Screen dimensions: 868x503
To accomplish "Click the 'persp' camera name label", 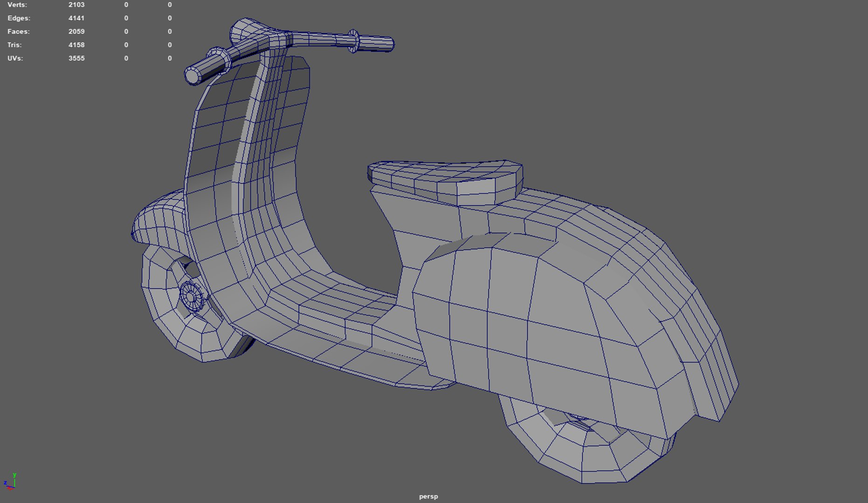I will click(428, 496).
